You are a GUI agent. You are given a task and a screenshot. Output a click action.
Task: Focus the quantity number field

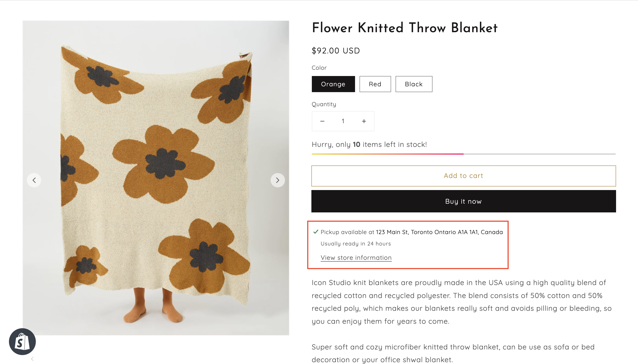[343, 121]
